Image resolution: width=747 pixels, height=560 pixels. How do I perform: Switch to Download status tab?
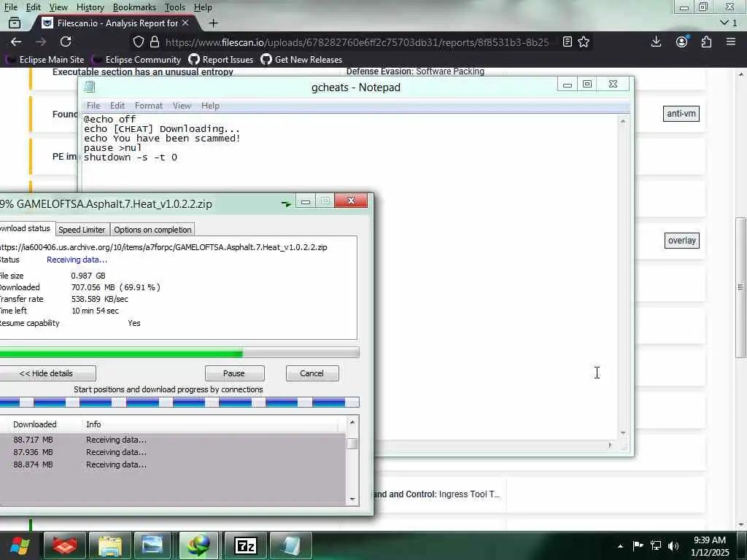tap(26, 228)
